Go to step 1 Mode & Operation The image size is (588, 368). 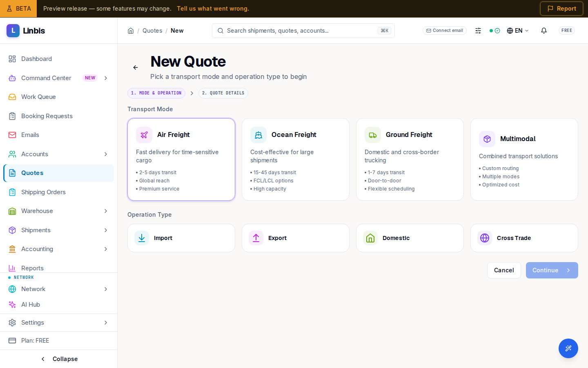[156, 93]
